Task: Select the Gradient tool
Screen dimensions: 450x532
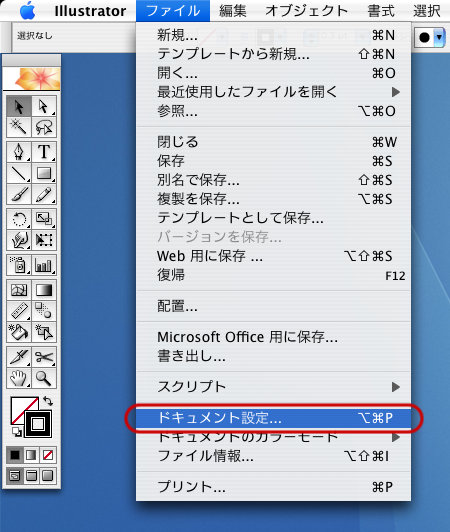Action: click(x=44, y=290)
